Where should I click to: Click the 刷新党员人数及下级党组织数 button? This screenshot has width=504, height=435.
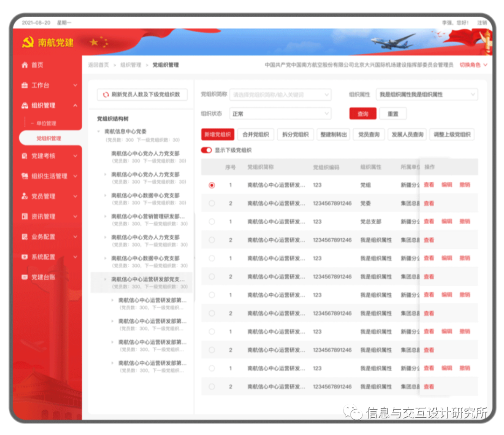pyautogui.click(x=142, y=94)
